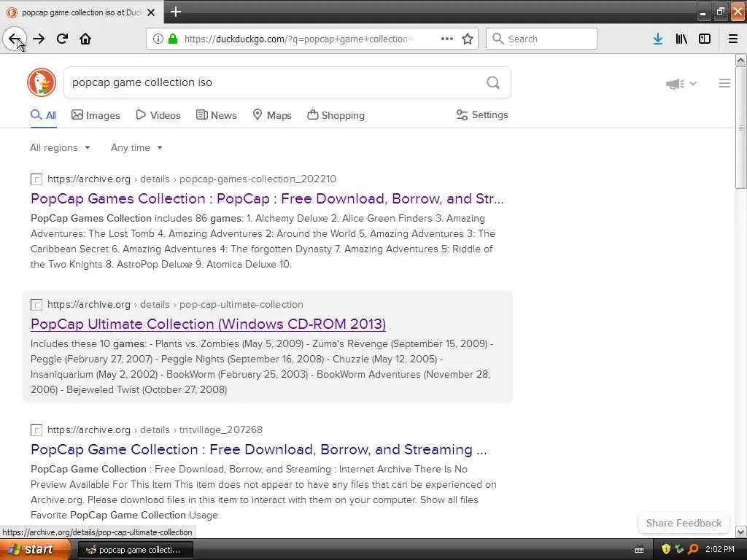Image resolution: width=747 pixels, height=560 pixels.
Task: Switch to the Shopping tab
Action: 336,115
